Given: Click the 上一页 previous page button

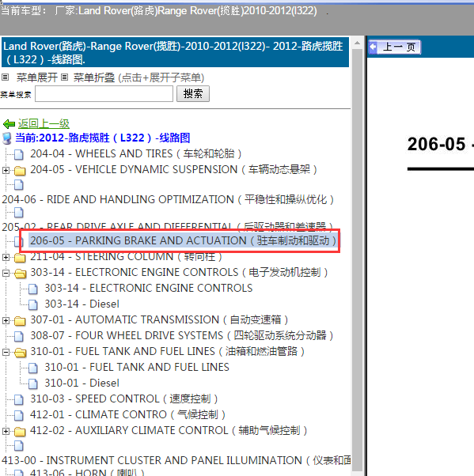Looking at the screenshot, I should click(394, 47).
